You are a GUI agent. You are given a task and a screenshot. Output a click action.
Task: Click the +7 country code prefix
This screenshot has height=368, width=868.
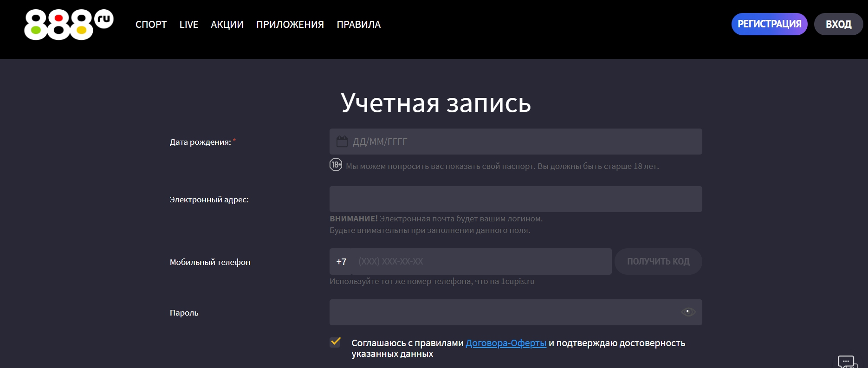pyautogui.click(x=341, y=262)
